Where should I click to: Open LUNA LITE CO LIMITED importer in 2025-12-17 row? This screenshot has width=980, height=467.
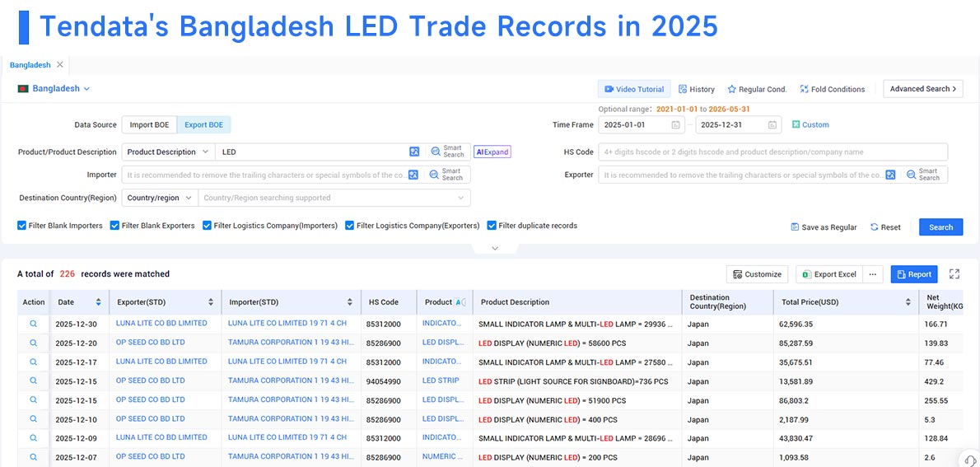click(x=287, y=362)
